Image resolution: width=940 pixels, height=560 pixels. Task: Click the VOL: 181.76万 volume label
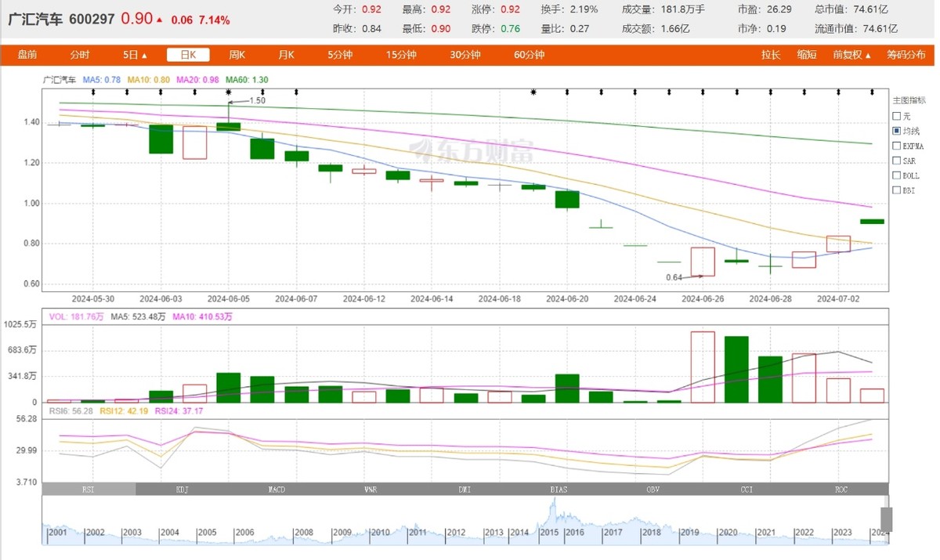point(76,316)
